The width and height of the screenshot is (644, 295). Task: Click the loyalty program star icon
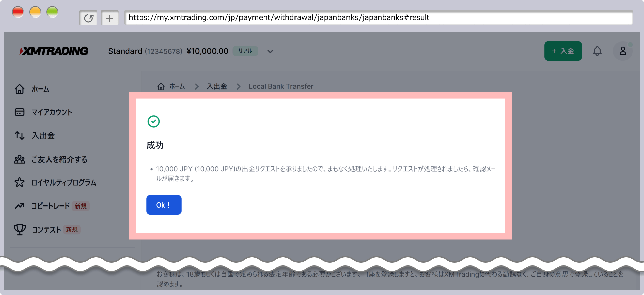click(x=19, y=182)
